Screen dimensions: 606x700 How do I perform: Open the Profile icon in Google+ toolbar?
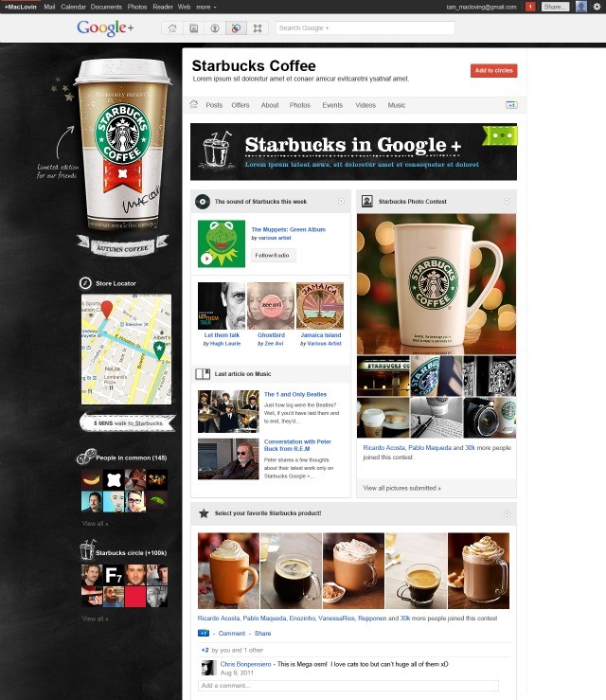pyautogui.click(x=215, y=28)
